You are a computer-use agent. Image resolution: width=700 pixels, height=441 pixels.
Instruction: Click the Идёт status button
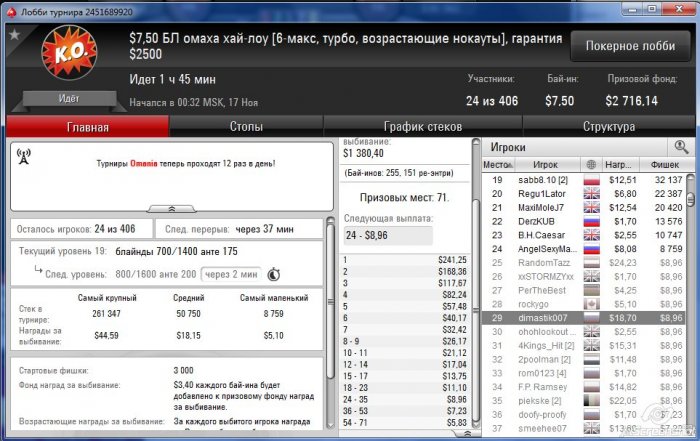tap(69, 99)
